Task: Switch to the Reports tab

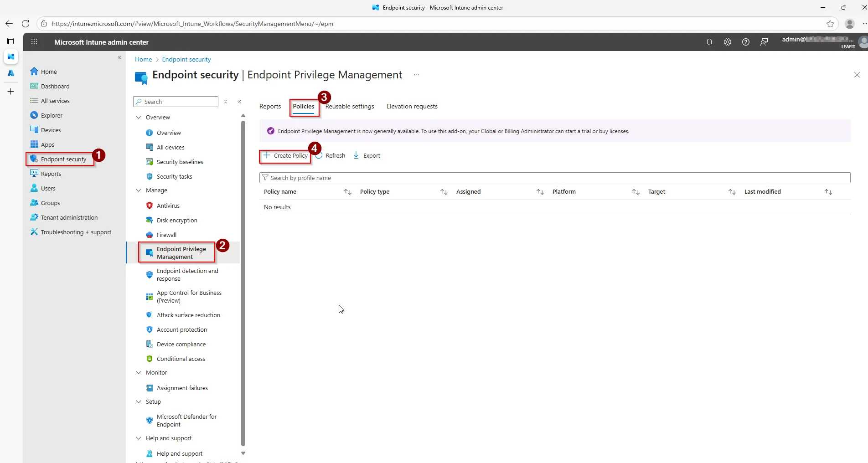Action: coord(270,106)
